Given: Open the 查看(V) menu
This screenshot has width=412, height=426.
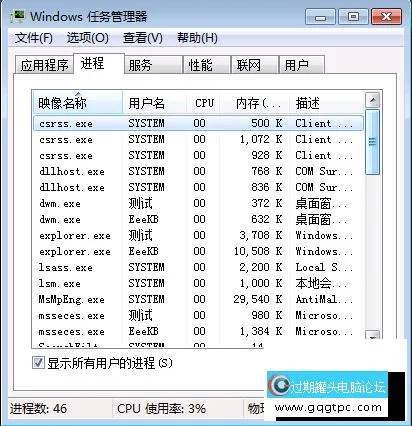Looking at the screenshot, I should tap(143, 38).
